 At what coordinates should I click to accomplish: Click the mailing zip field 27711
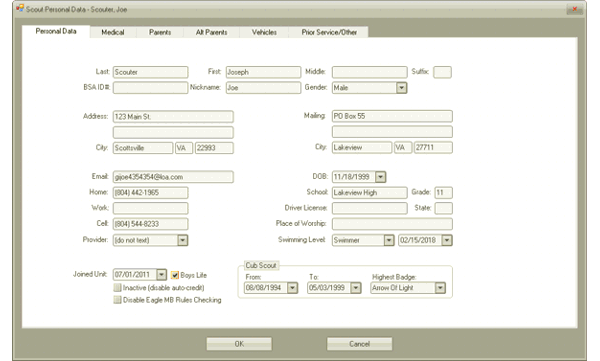[433, 147]
